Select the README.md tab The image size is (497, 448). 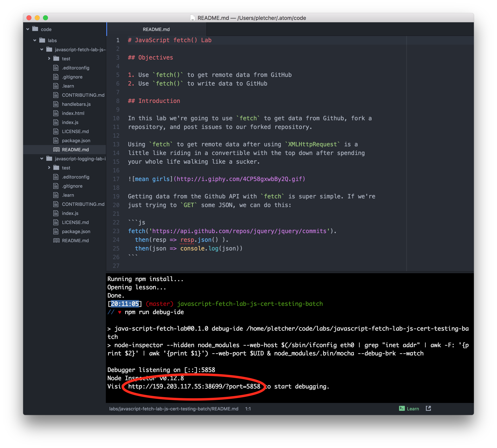[156, 29]
